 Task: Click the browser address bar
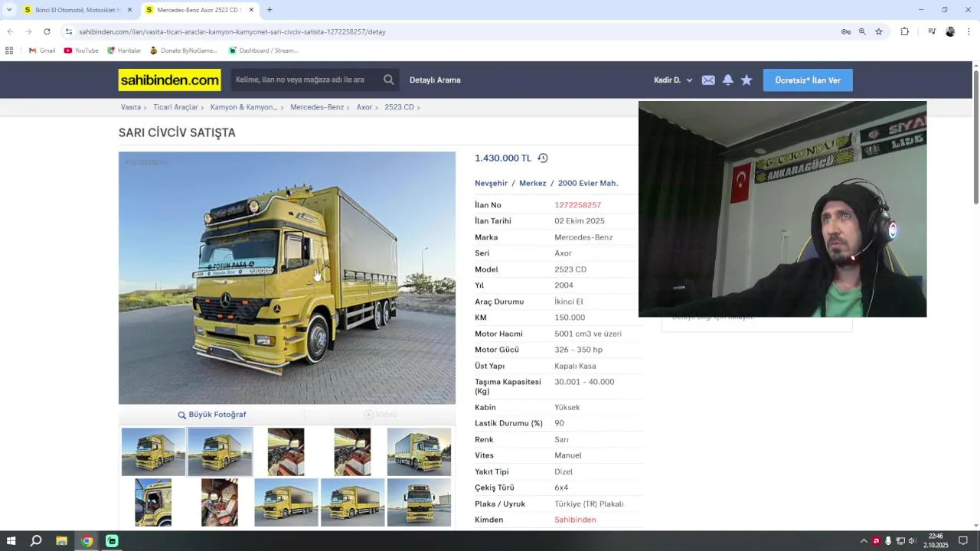click(452, 31)
